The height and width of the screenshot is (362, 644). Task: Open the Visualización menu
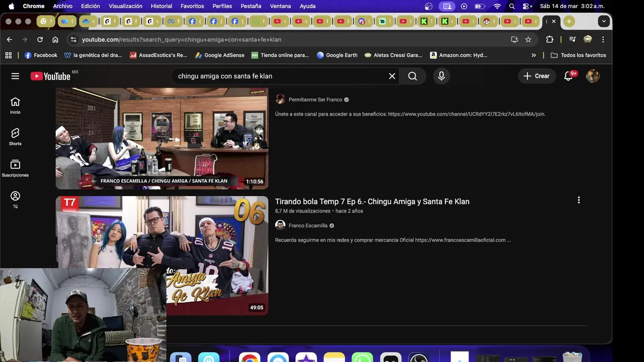[x=125, y=6]
